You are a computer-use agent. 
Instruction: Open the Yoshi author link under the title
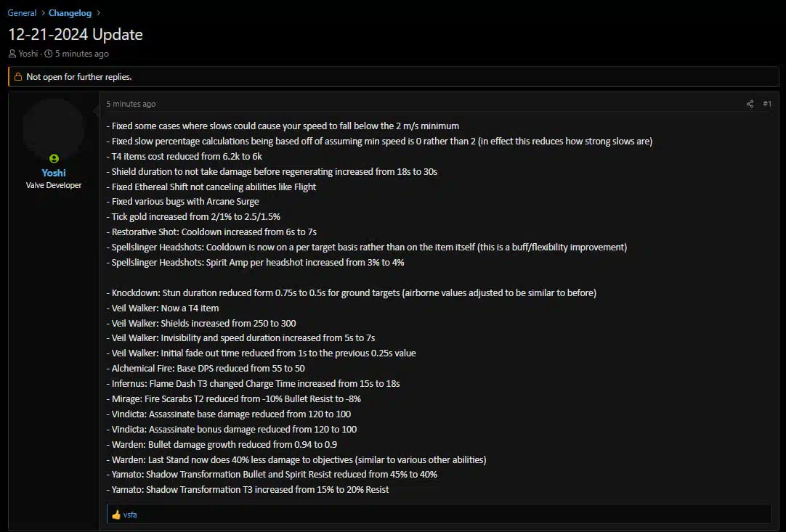pyautogui.click(x=28, y=54)
